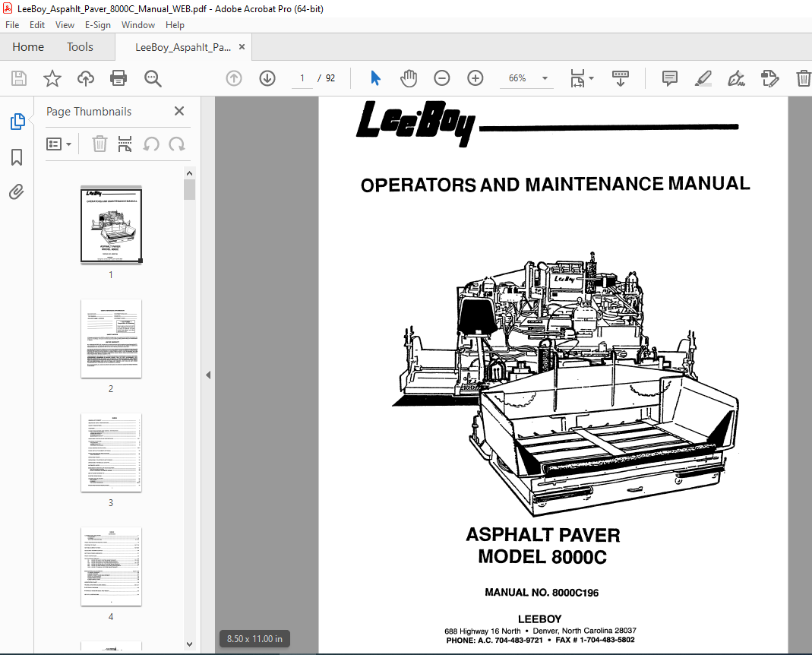Rotate page clockwise in thumbnails panel
Viewport: 812px width, 655px height.
(x=176, y=144)
